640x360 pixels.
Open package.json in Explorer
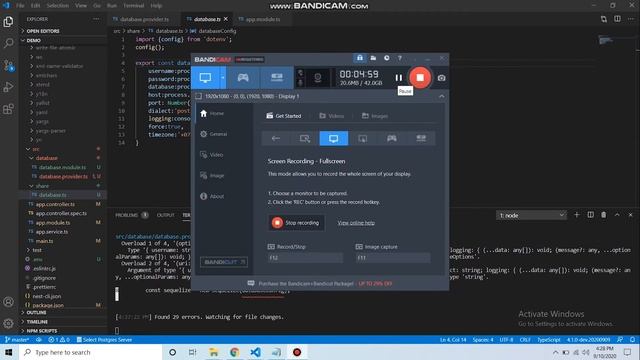63,305
